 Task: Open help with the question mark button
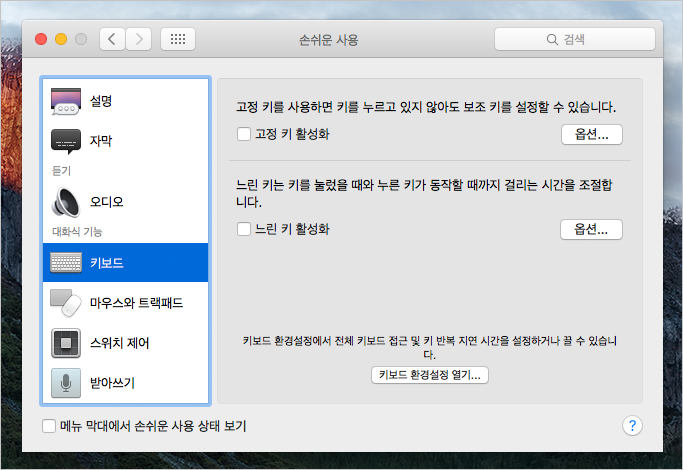[x=632, y=426]
